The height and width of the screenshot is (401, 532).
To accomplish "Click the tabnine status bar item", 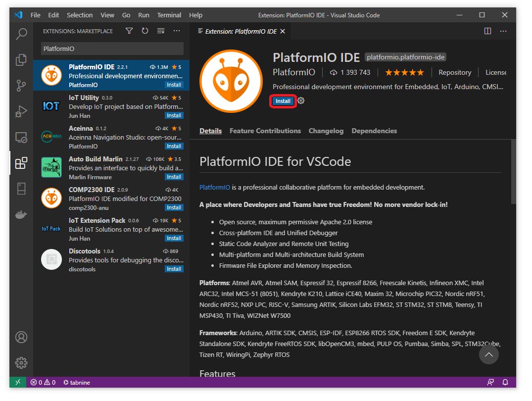I will [77, 382].
